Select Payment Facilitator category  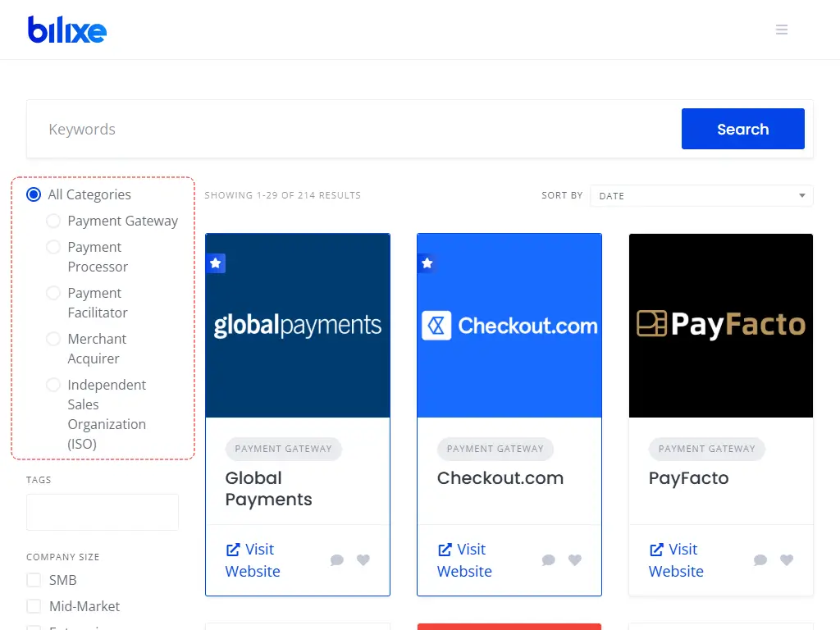(53, 293)
